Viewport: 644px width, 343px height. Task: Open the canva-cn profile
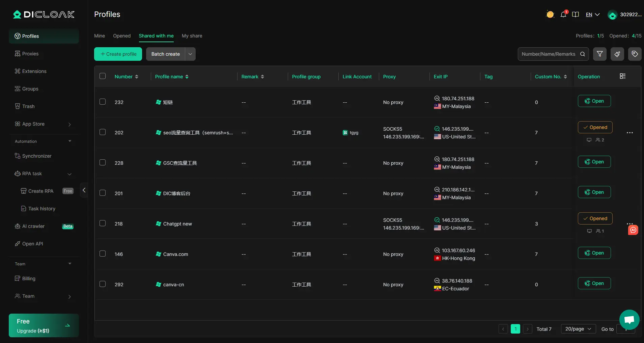point(594,283)
